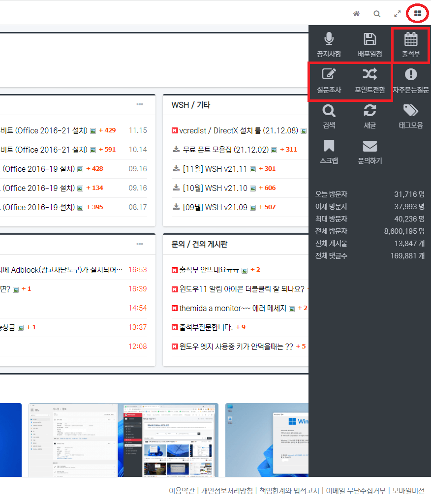The width and height of the screenshot is (431, 504).
Task: Go to the home icon in header
Action: (x=356, y=13)
